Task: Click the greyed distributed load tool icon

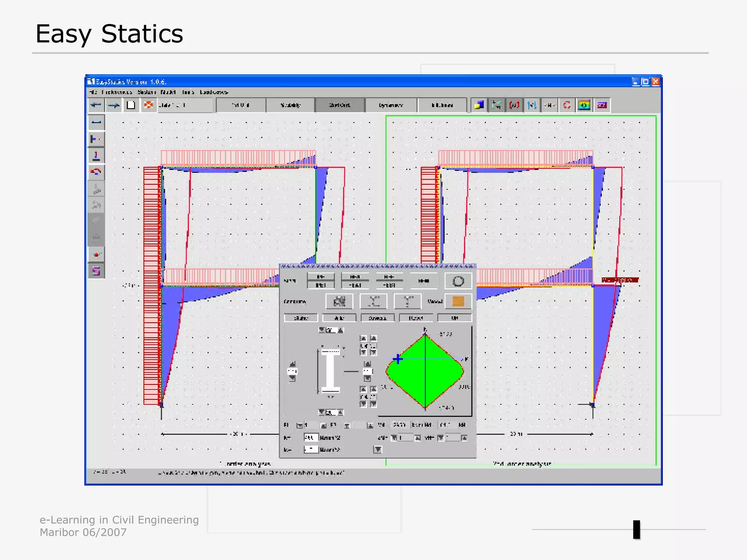Action: pyautogui.click(x=96, y=188)
